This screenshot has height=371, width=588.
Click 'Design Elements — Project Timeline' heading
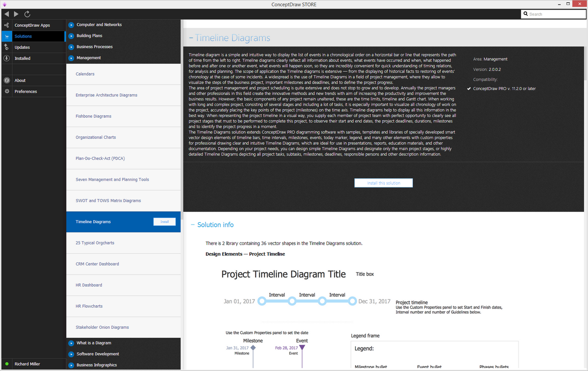[x=245, y=254]
